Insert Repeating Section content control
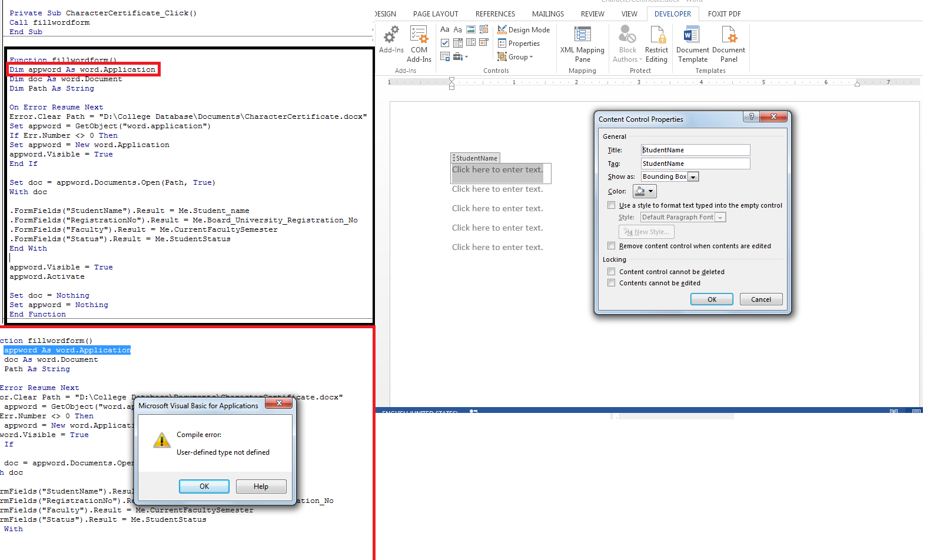Screen dimensions: 930x560 [445, 56]
